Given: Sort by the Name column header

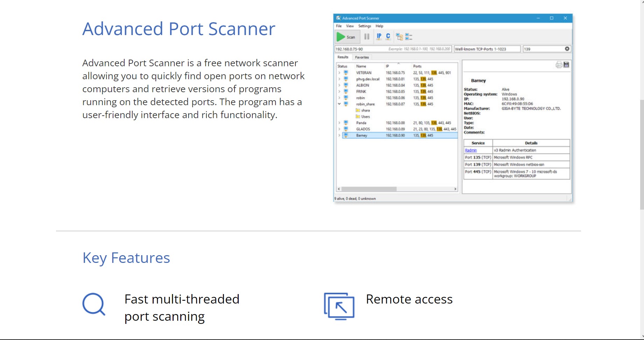Looking at the screenshot, I should pyautogui.click(x=361, y=66).
